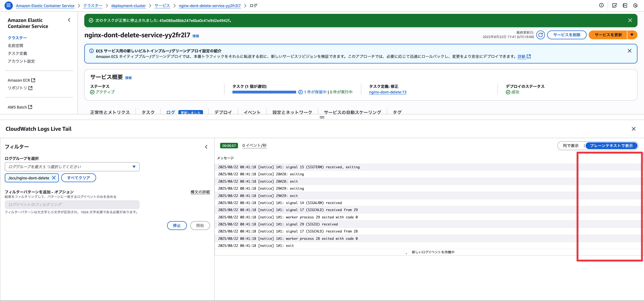Open the ロググループを選択 dropdown

tap(72, 167)
